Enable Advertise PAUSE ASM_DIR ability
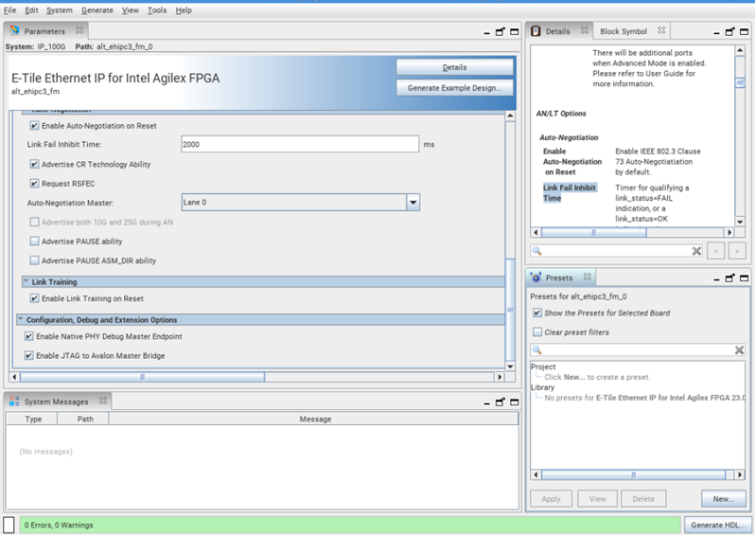The width and height of the screenshot is (756, 536). point(34,260)
